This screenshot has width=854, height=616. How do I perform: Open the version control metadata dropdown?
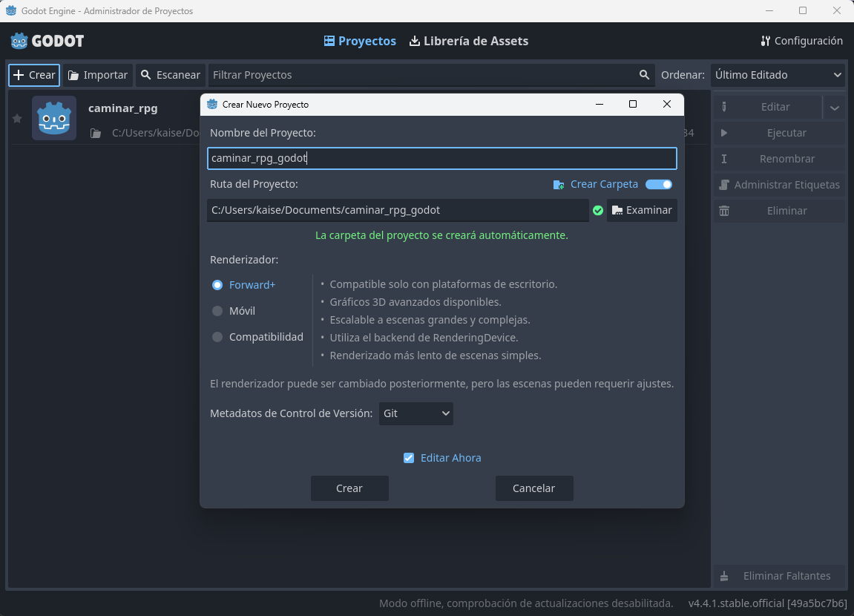(415, 413)
